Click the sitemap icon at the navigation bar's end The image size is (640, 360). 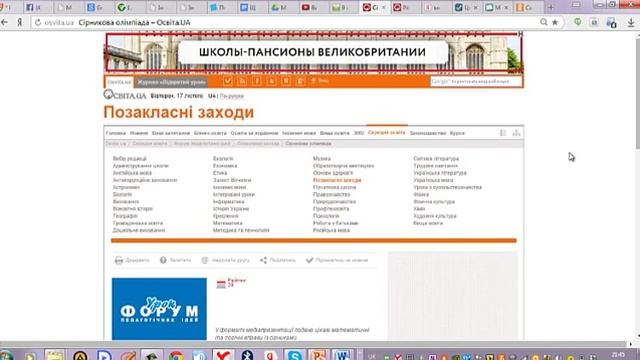pyautogui.click(x=516, y=133)
